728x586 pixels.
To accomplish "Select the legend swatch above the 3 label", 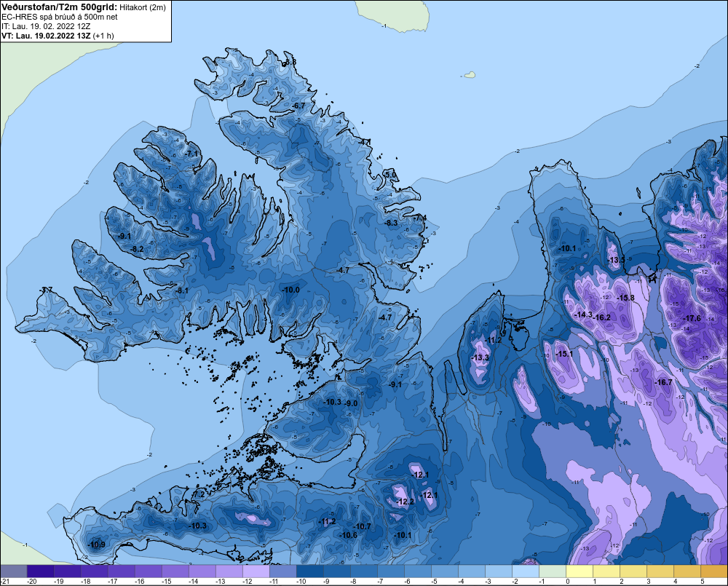I will [x=660, y=571].
